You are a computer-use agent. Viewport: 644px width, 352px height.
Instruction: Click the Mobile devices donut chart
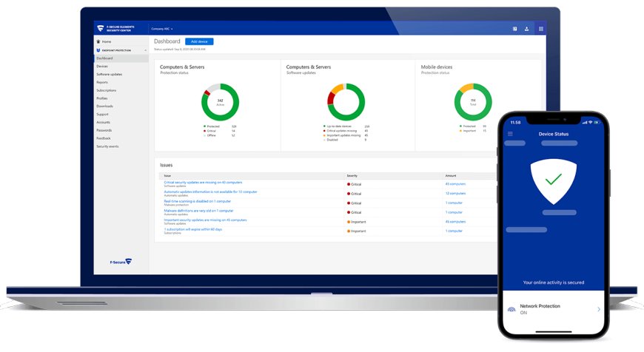[473, 102]
